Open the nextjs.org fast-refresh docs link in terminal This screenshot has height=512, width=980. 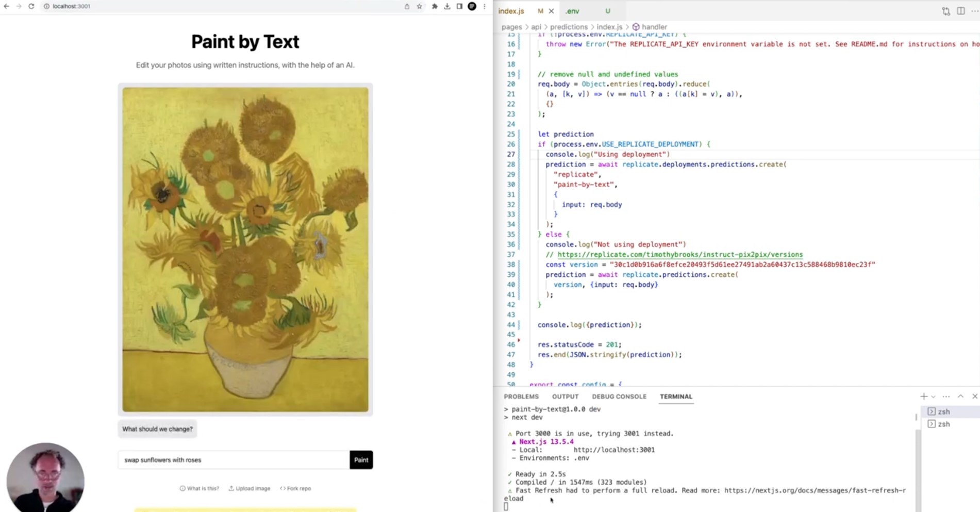click(815, 490)
